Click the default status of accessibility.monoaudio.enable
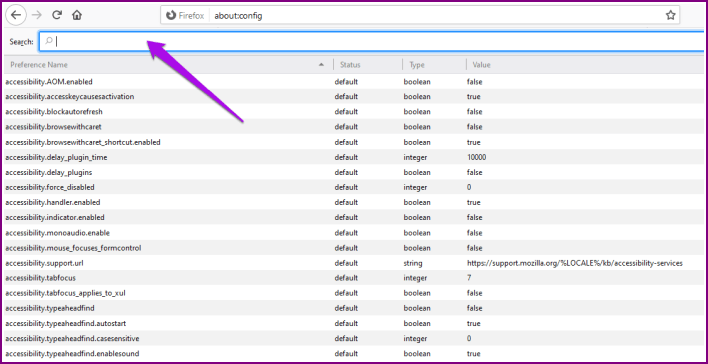 (x=346, y=233)
